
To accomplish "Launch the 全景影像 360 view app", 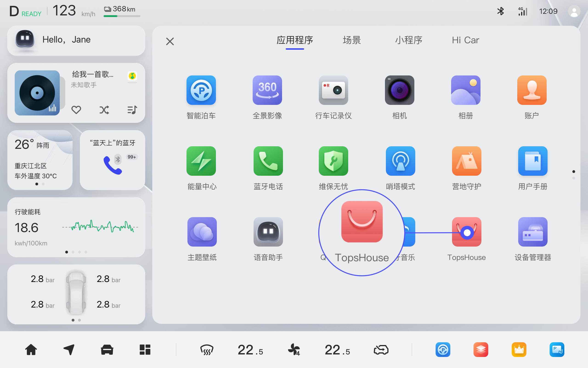I will 267,90.
